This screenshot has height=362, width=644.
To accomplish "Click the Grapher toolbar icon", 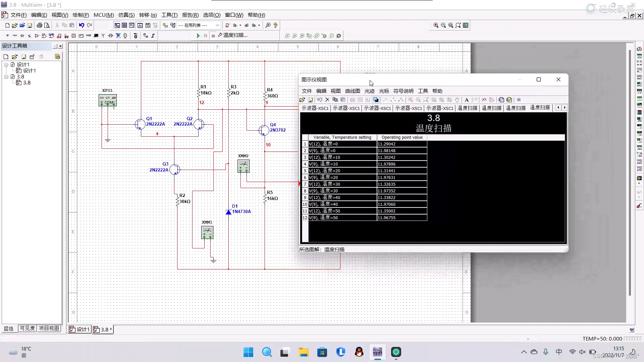I will 140,25.
